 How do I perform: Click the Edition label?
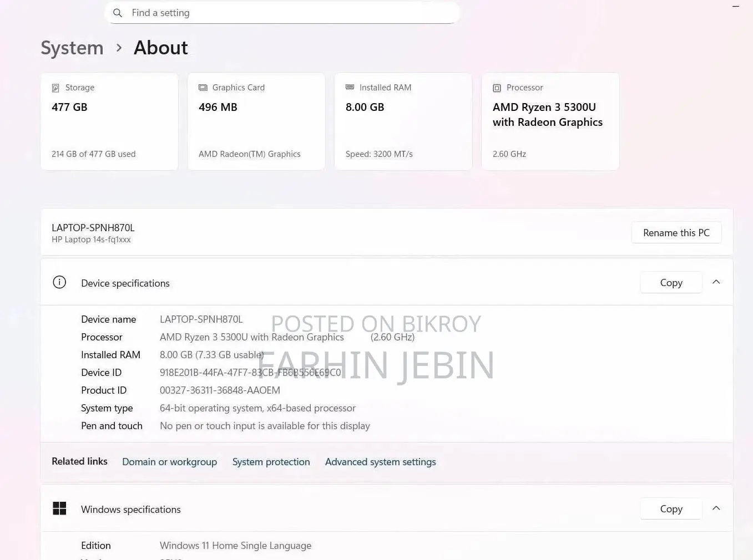(x=96, y=546)
